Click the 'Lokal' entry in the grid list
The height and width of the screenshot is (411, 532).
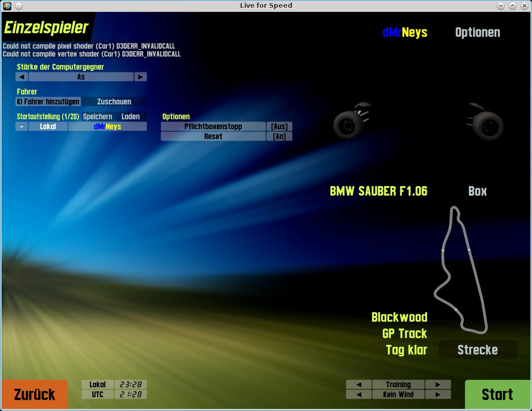tap(48, 126)
